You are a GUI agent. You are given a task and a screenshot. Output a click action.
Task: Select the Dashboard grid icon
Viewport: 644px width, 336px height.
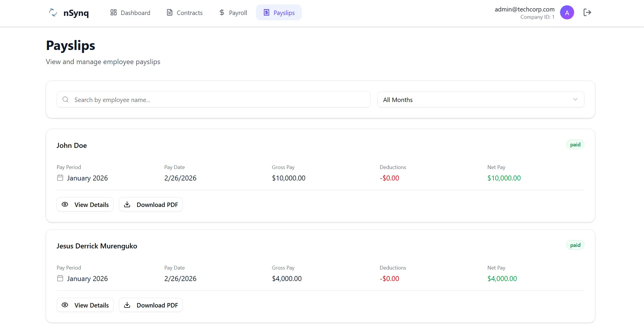click(x=114, y=12)
